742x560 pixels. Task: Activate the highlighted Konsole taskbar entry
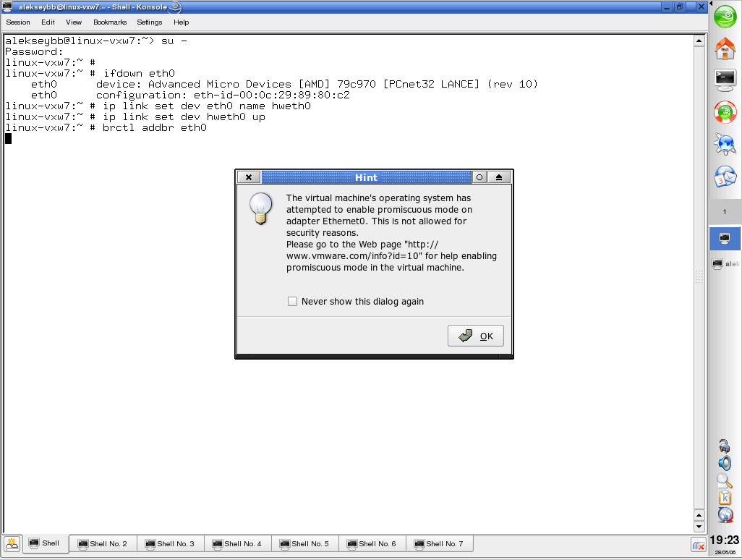[725, 239]
